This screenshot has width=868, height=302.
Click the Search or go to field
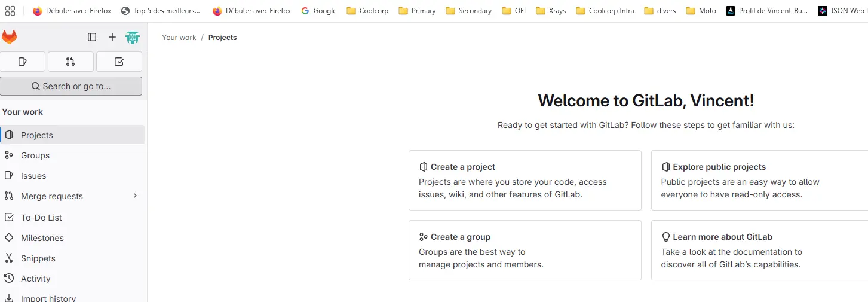[71, 86]
